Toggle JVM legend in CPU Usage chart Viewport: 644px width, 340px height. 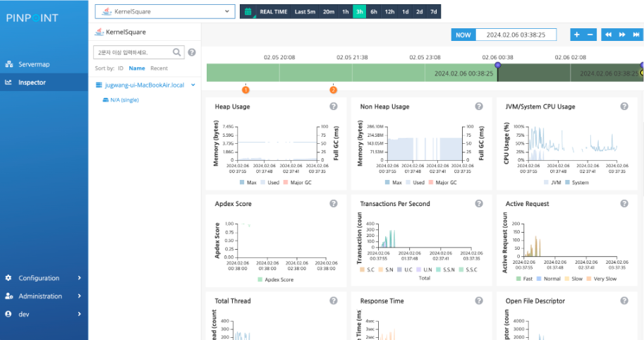pos(552,182)
